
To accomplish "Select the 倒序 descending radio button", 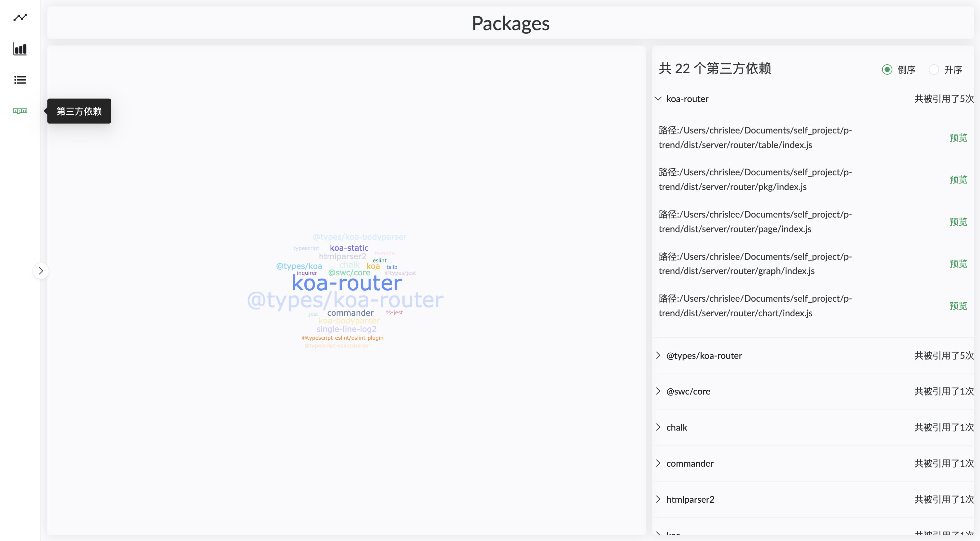I will tap(887, 70).
